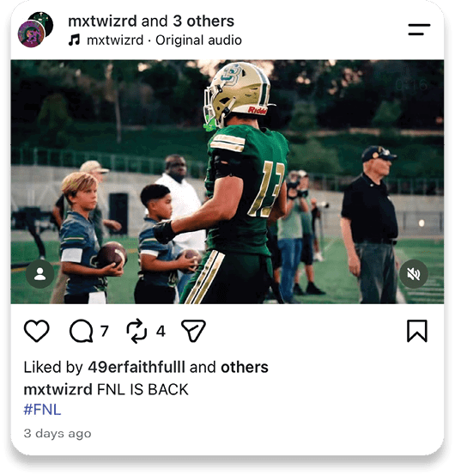Open the post options menu at top right
The width and height of the screenshot is (455, 476).
click(419, 29)
